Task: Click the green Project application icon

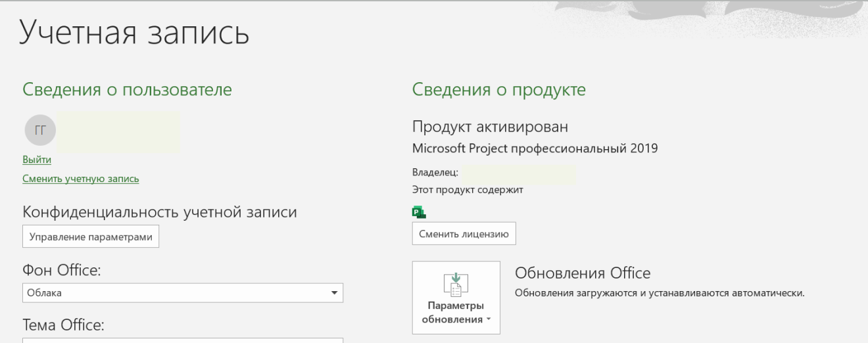Action: [419, 212]
